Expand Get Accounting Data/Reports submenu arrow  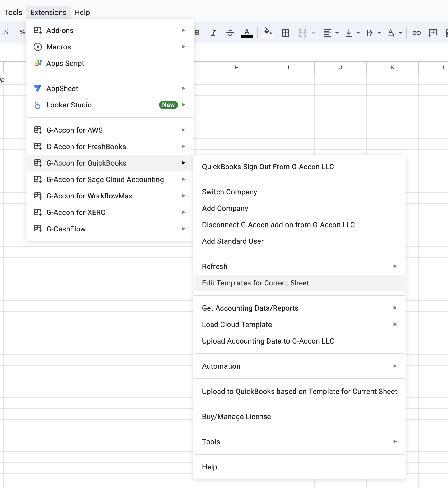(x=395, y=308)
